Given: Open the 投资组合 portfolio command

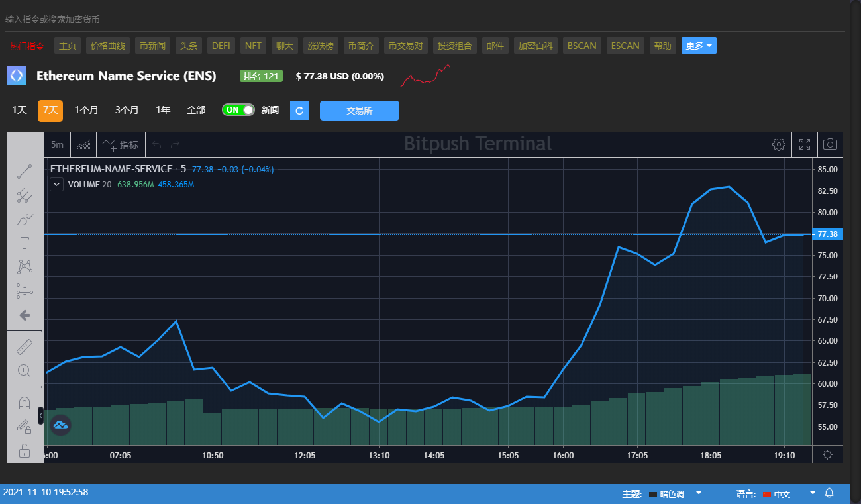Looking at the screenshot, I should 455,46.
